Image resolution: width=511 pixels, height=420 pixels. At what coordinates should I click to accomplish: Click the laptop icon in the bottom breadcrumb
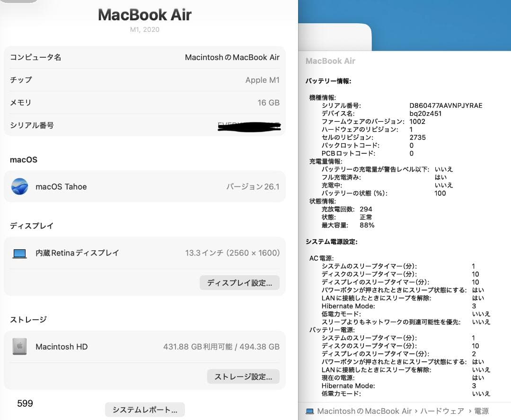point(310,411)
